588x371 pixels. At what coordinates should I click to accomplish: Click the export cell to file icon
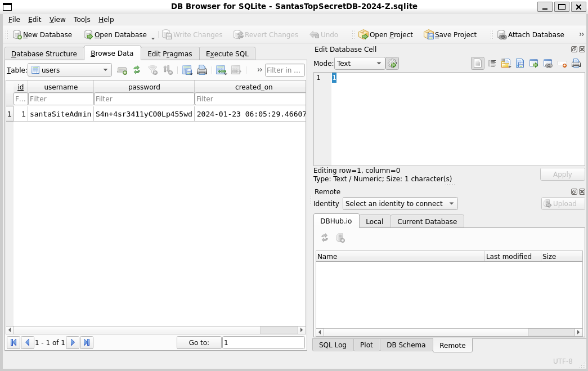(520, 64)
